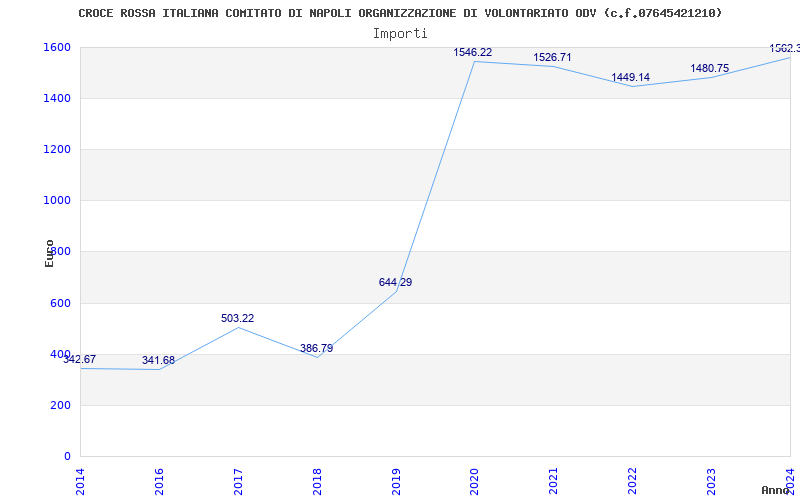Click the 1480.75 data label for 2023

click(710, 68)
